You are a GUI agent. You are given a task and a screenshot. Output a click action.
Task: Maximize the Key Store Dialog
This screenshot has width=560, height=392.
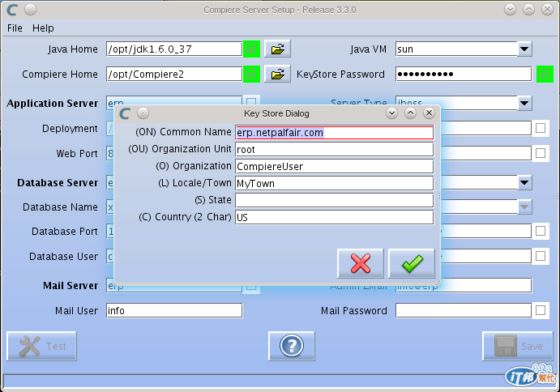[410, 113]
